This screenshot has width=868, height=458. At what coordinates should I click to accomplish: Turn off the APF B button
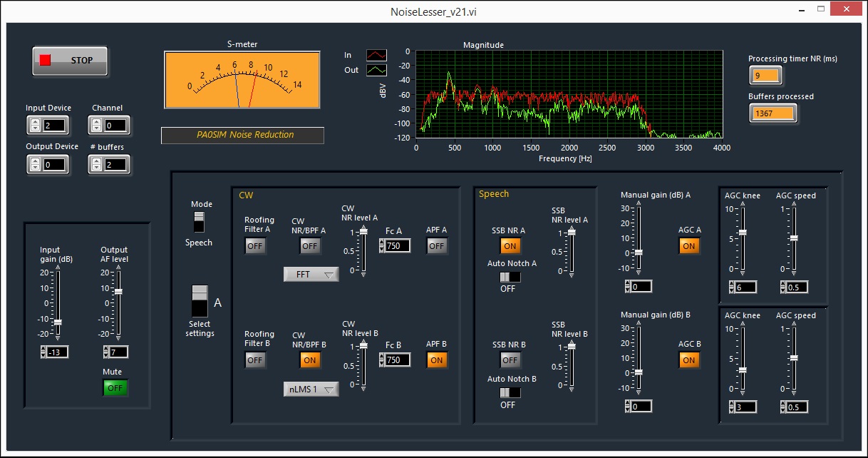click(437, 360)
